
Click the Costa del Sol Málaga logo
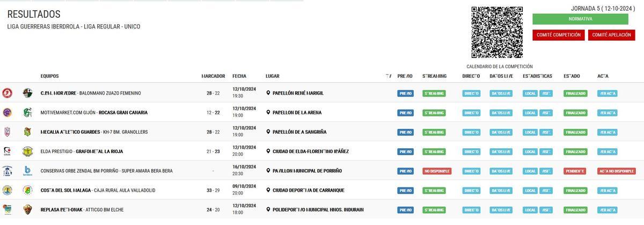[7, 190]
